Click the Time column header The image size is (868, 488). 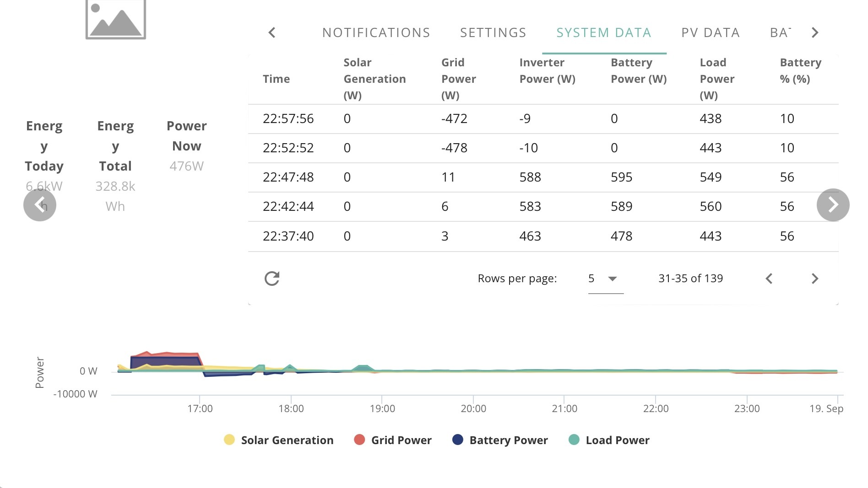coord(276,79)
